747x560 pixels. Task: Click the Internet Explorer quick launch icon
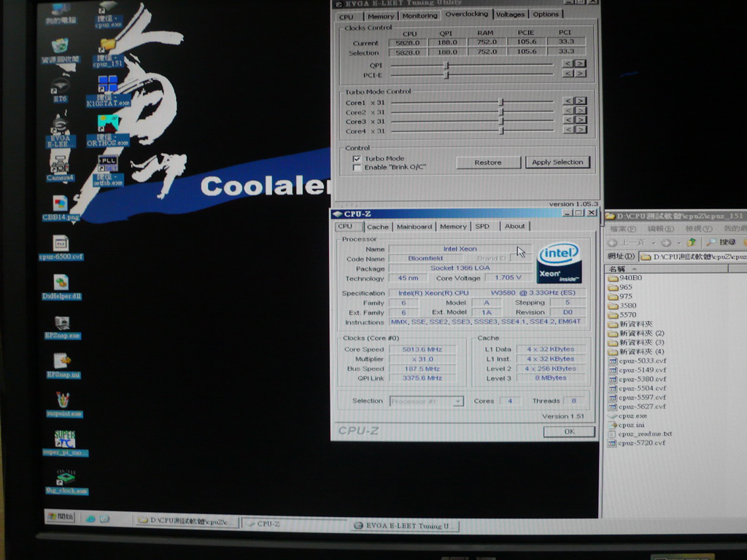pos(90,519)
